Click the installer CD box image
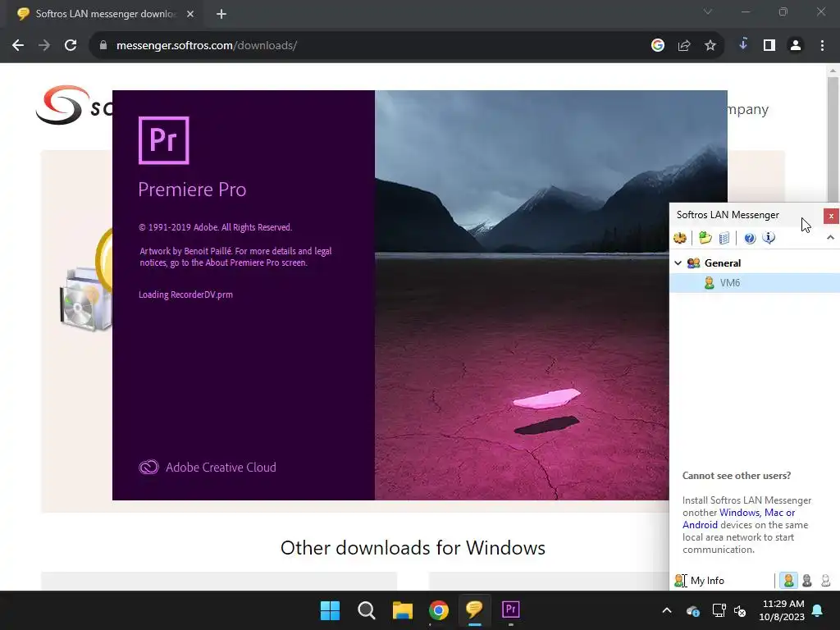 coord(85,300)
